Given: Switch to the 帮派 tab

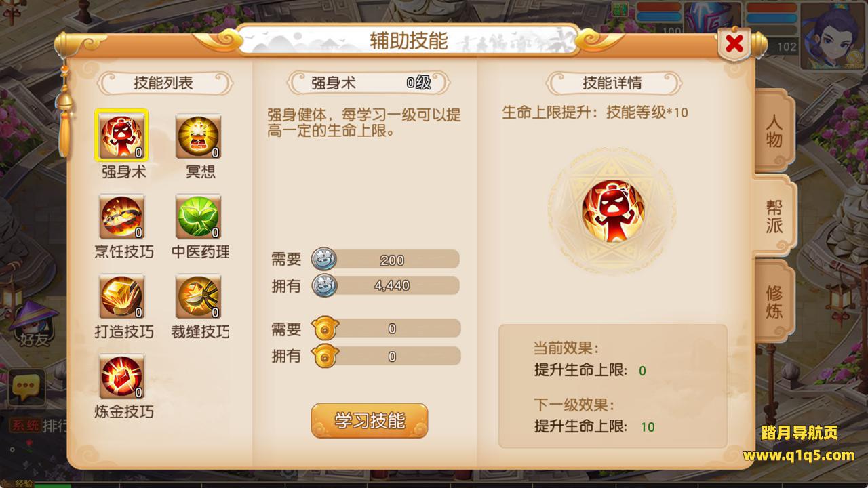Looking at the screenshot, I should pos(774,217).
